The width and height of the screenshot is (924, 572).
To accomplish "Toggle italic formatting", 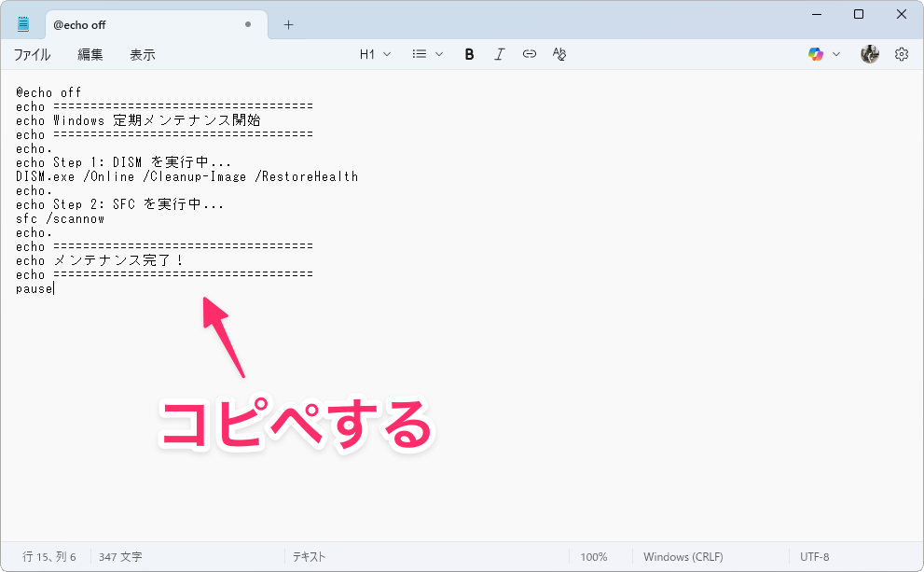I will 499,54.
